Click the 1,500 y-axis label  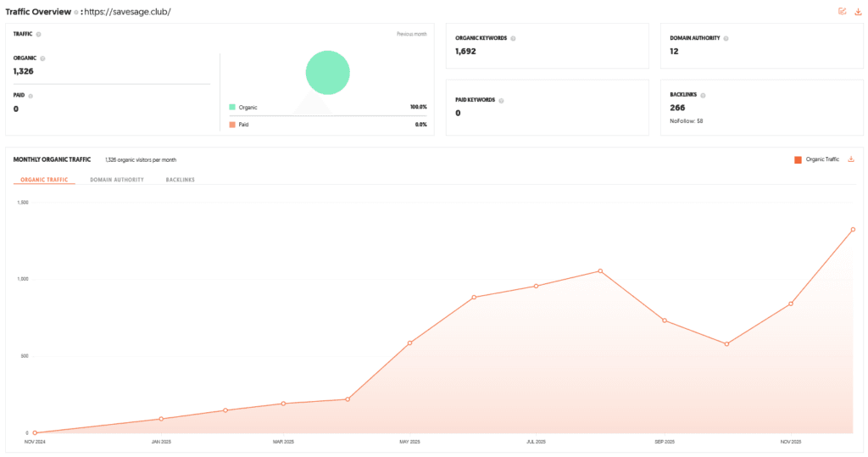click(x=23, y=203)
